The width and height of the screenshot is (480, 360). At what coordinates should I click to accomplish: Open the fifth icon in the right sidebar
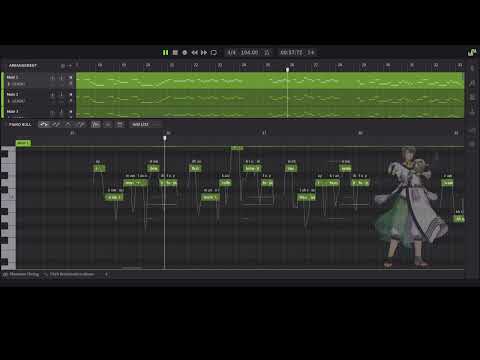[472, 132]
